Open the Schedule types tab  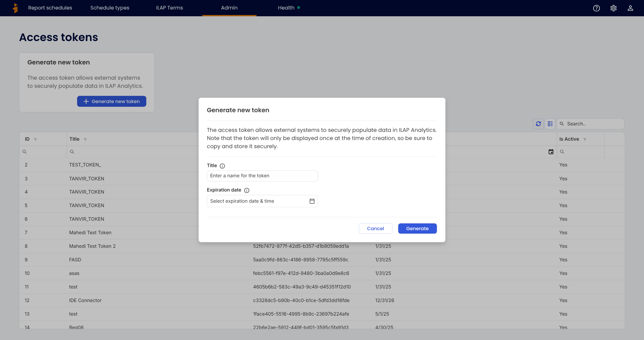pyautogui.click(x=110, y=8)
